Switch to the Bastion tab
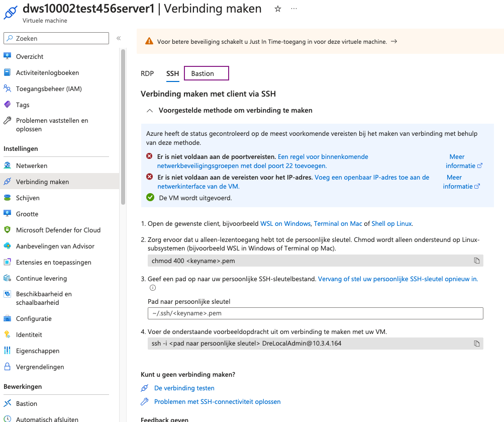The image size is (504, 422). click(x=206, y=73)
